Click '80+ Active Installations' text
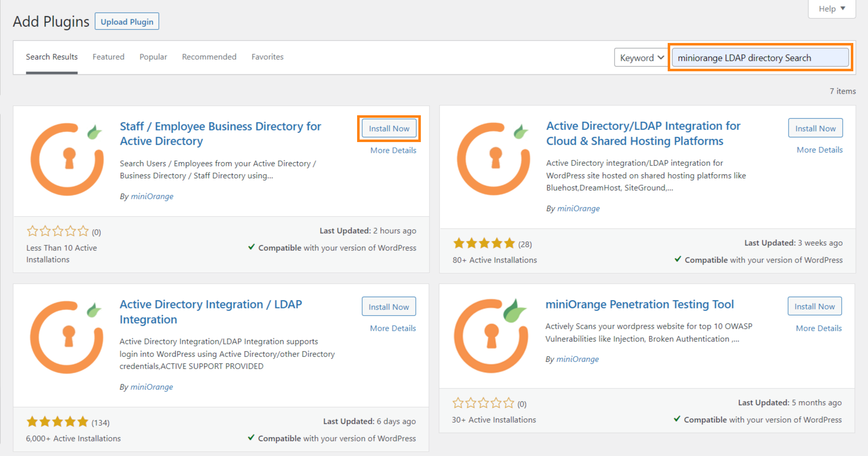The image size is (868, 456). 495,260
